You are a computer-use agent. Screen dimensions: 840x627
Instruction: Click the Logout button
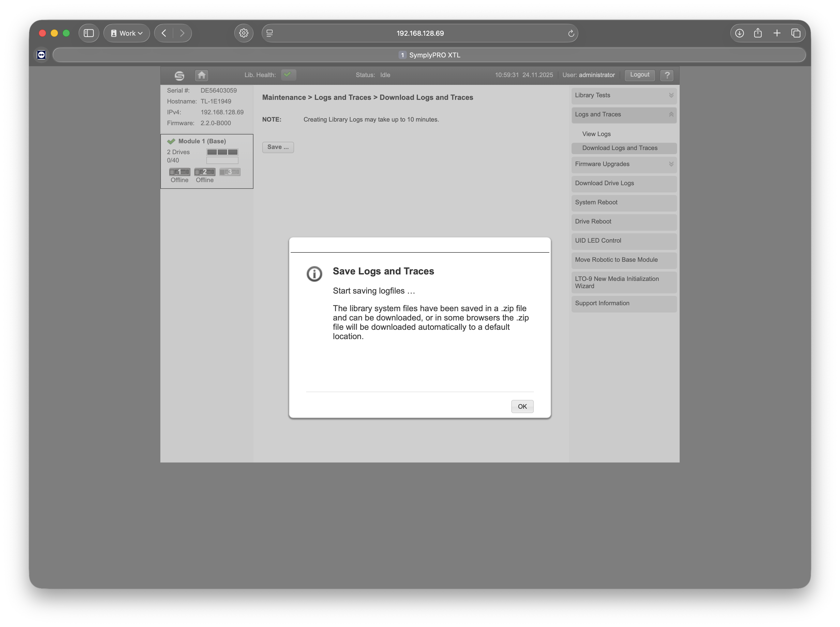click(x=639, y=75)
